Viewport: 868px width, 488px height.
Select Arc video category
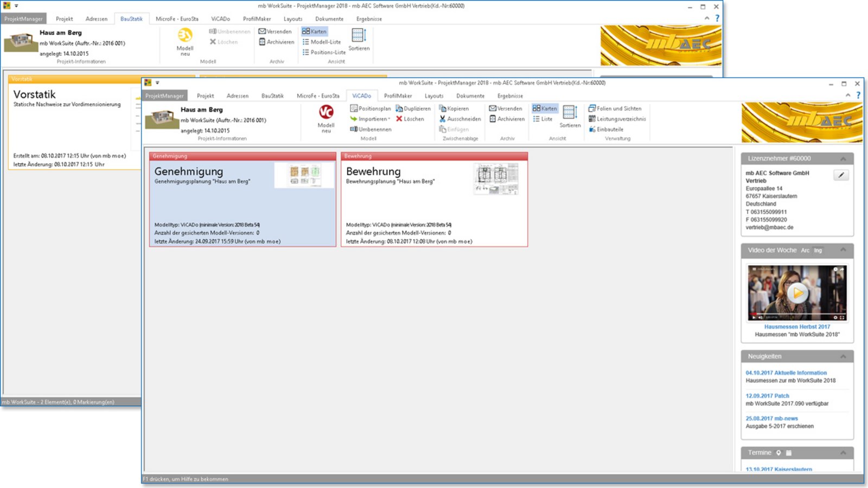coord(805,251)
